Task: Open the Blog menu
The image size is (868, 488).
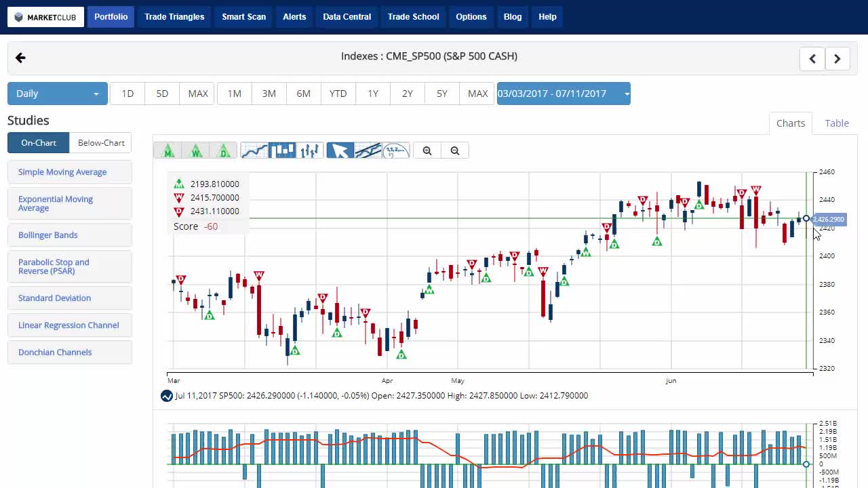Action: (x=513, y=17)
